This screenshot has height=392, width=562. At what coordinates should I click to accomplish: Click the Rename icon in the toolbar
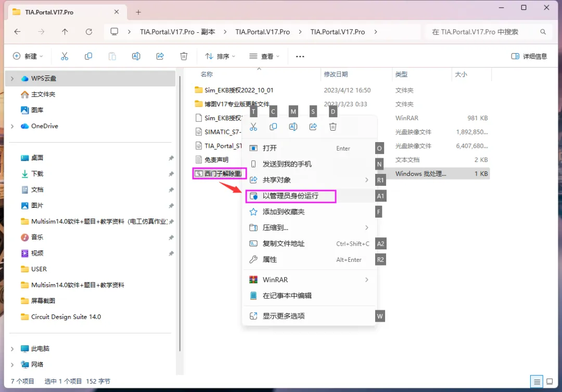[136, 56]
